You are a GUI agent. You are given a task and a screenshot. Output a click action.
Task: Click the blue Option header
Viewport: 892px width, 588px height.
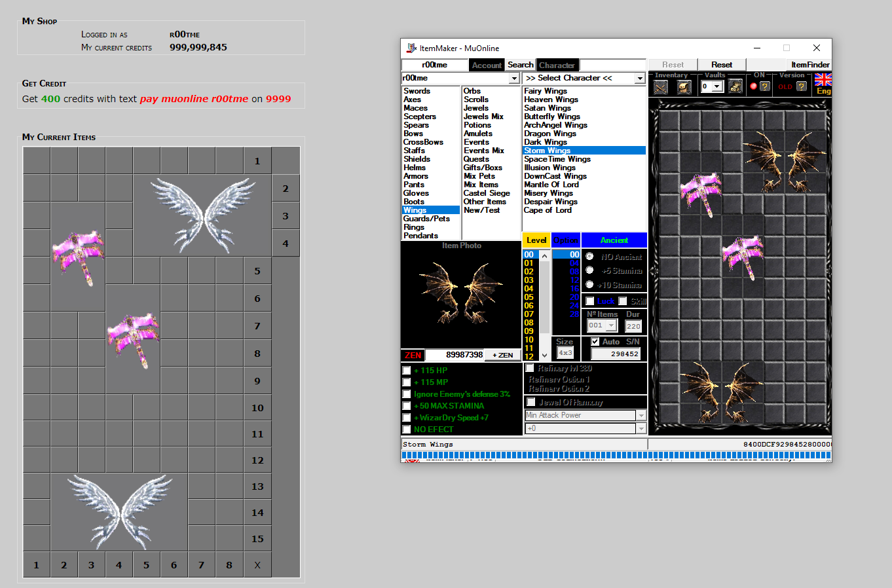pos(566,240)
